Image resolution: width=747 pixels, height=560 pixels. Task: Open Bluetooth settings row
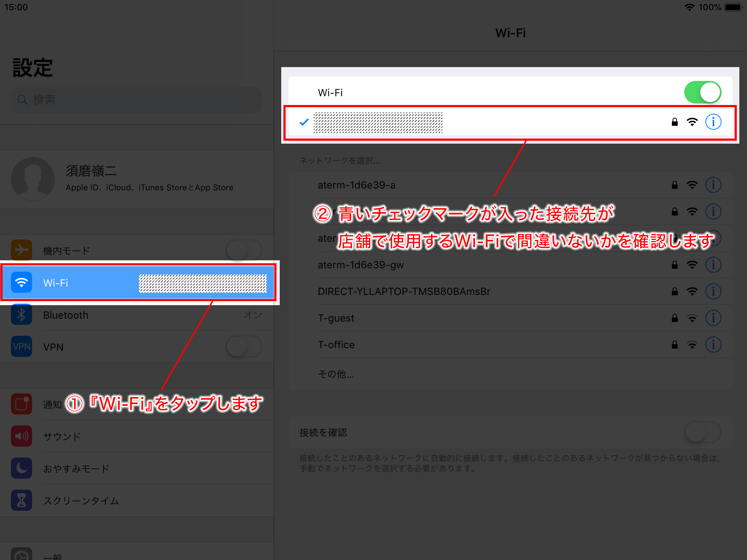click(x=137, y=315)
